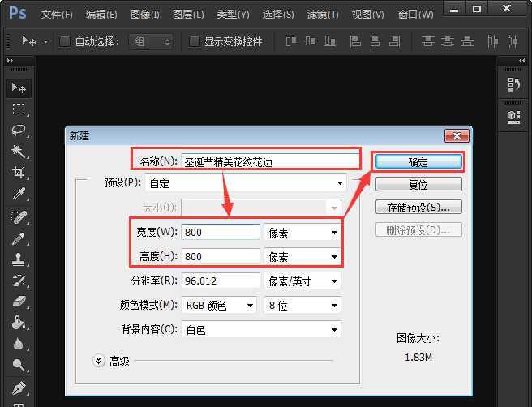Open the 预设 dropdown list
Screen dimensions: 532x407
pyautogui.click(x=246, y=183)
